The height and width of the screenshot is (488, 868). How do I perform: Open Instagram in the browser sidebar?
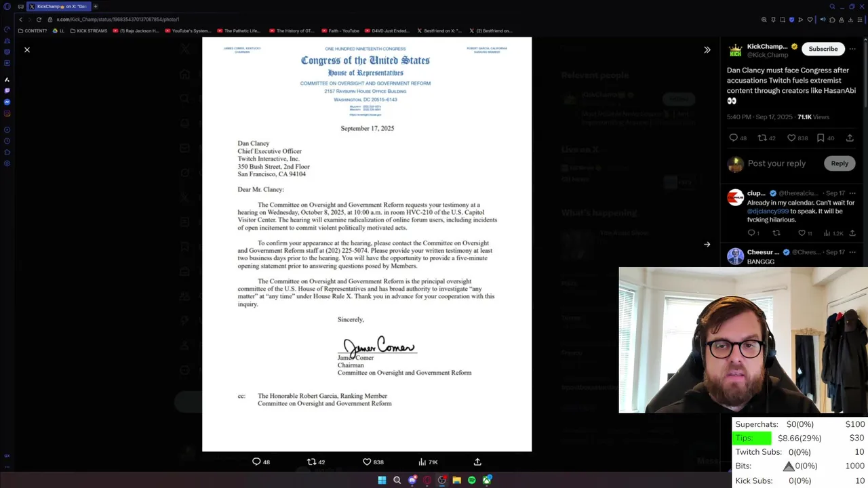tap(7, 113)
